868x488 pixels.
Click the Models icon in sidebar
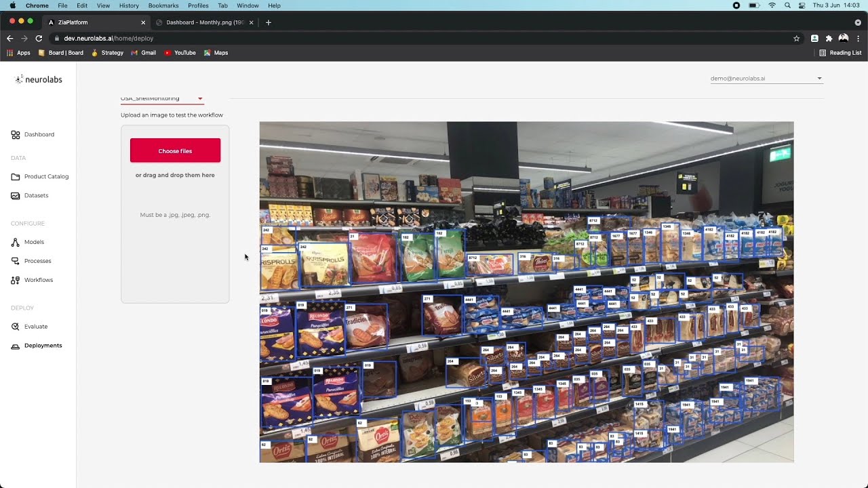pos(16,242)
